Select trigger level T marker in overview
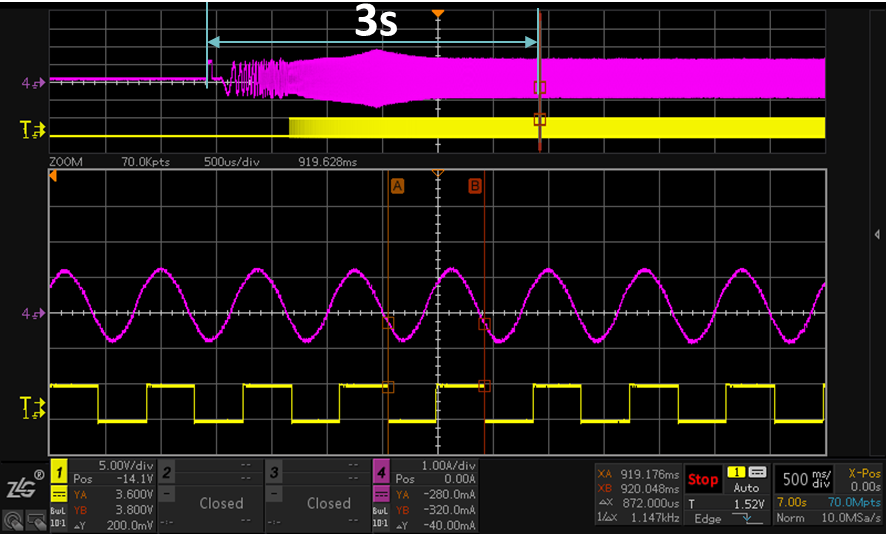The width and height of the screenshot is (886, 534). [x=33, y=130]
